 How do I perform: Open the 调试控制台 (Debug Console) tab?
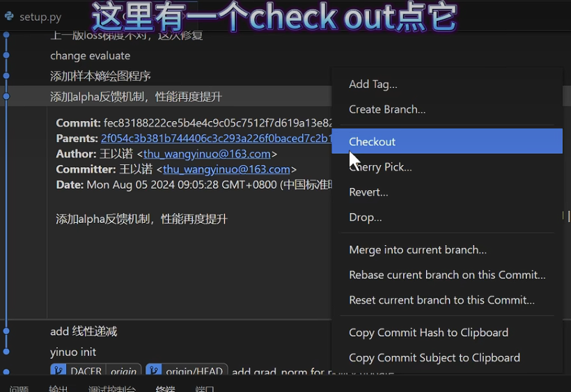(112, 389)
